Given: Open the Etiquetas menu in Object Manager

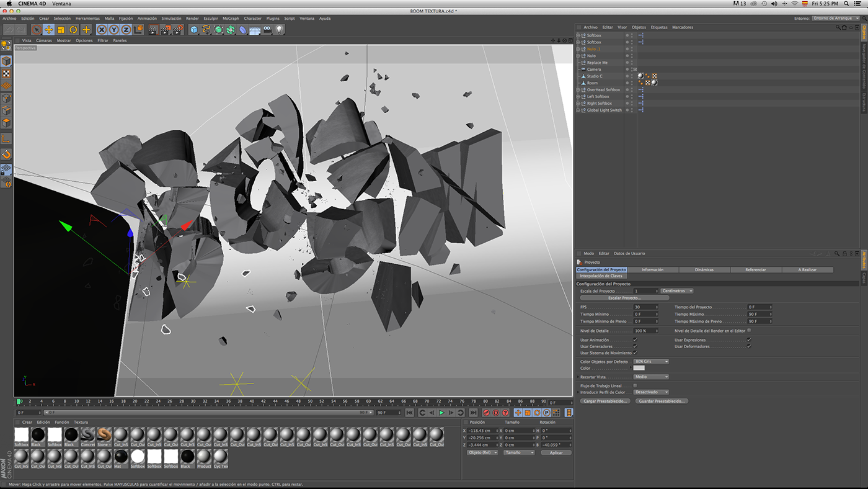Looking at the screenshot, I should [x=659, y=27].
